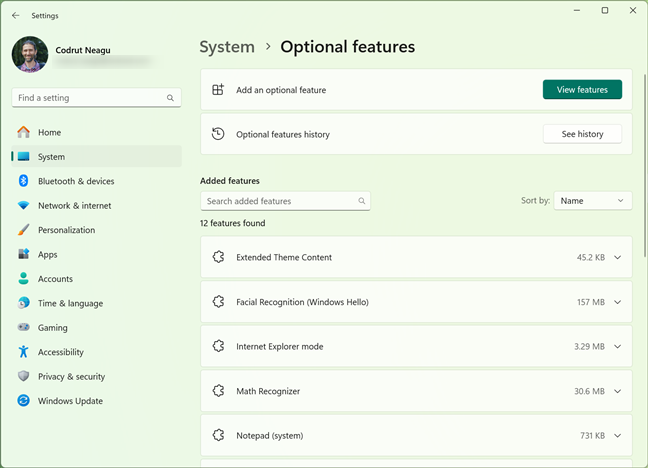Screen dimensions: 648x468
Task: Click the Facial Recognition puzzle icon
Action: tap(218, 302)
